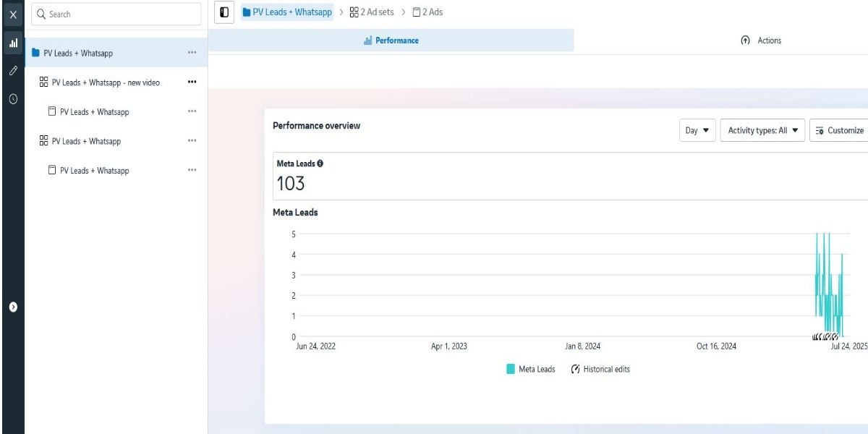This screenshot has height=434, width=868.
Task: Select the pencil edit icon in sidebar
Action: coord(13,71)
